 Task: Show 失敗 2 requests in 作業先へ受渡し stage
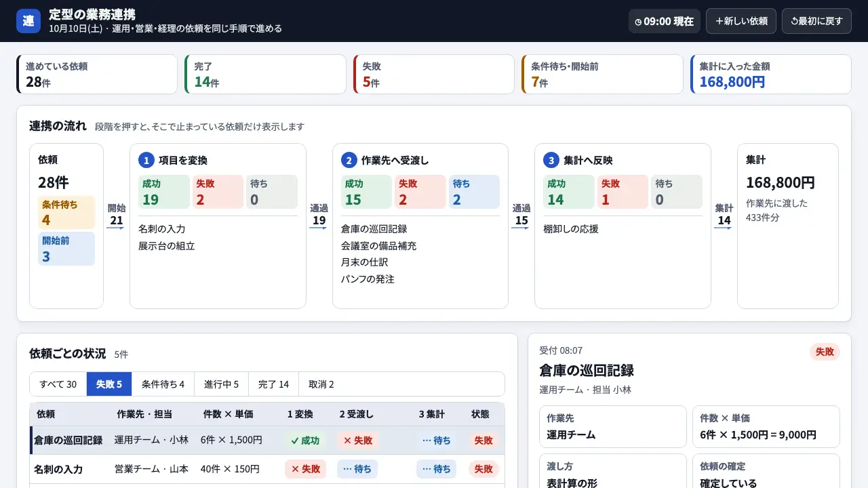pos(420,192)
